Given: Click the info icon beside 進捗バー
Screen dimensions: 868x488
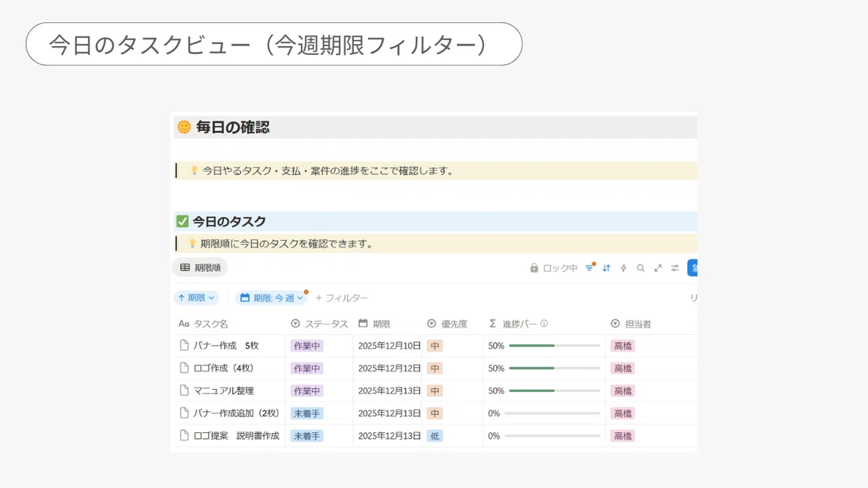Looking at the screenshot, I should click(x=544, y=324).
